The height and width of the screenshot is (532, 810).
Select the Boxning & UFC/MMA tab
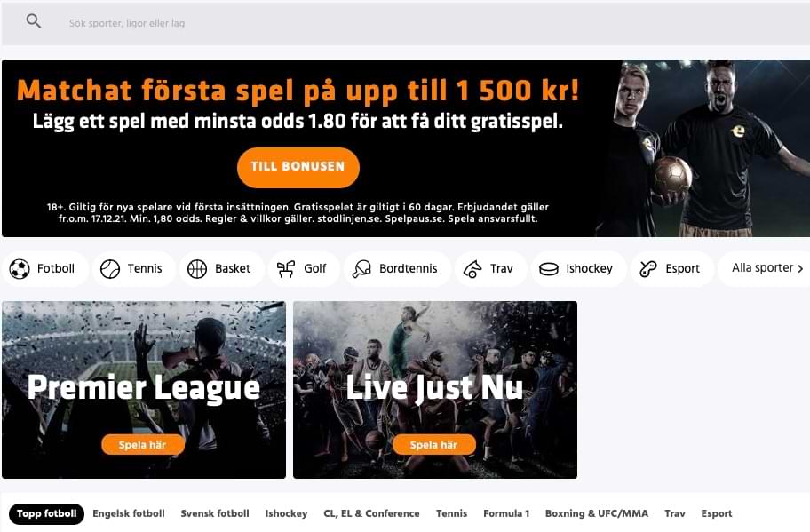click(x=597, y=513)
